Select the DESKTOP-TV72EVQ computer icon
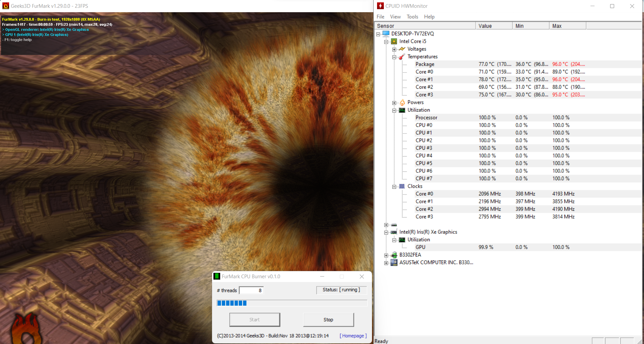Image resolution: width=644 pixels, height=344 pixels. (x=386, y=34)
